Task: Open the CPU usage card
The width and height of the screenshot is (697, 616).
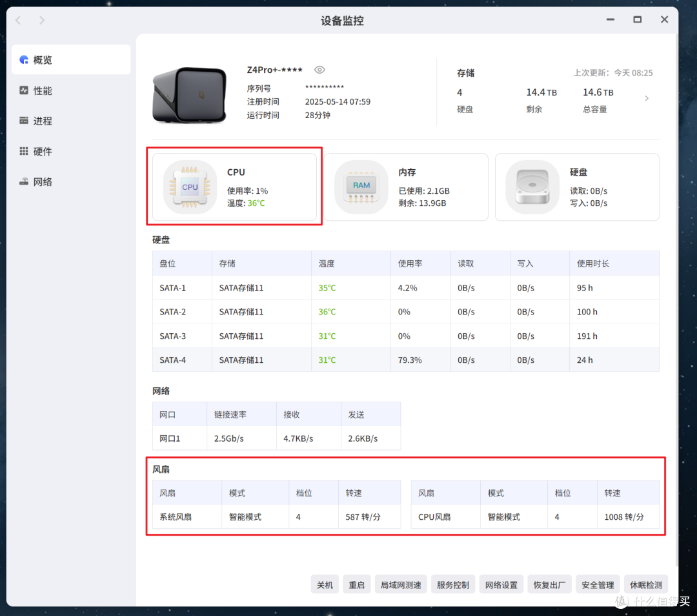Action: tap(235, 187)
